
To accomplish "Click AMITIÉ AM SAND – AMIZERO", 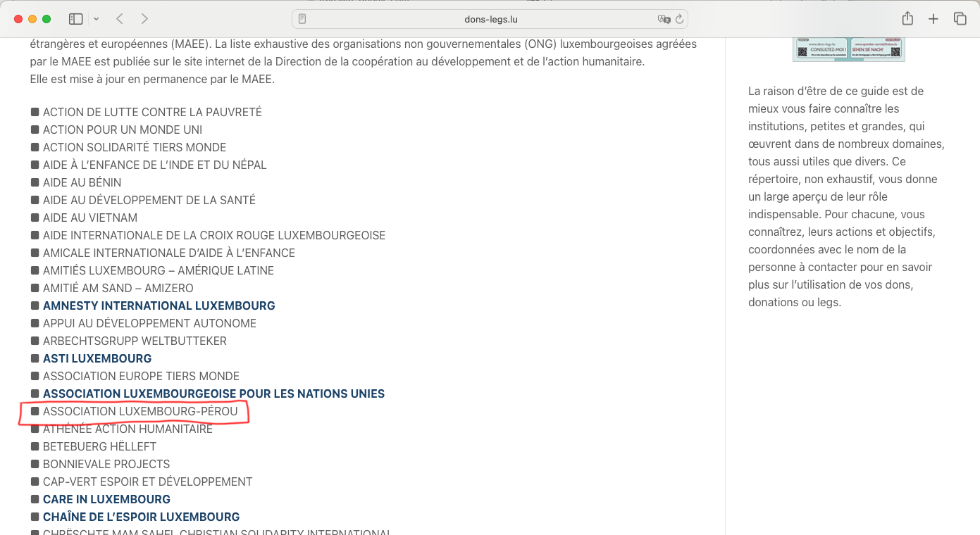I will pos(118,288).
